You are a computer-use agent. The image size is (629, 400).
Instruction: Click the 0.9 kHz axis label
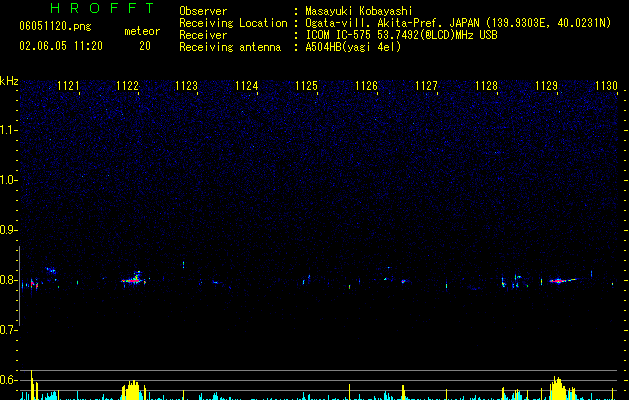[x=9, y=230]
